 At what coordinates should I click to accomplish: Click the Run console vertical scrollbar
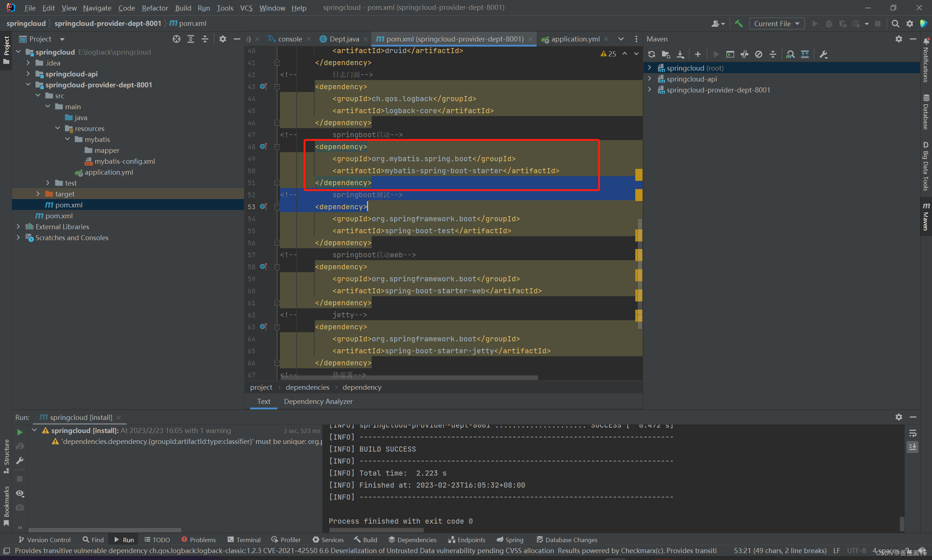pyautogui.click(x=902, y=524)
